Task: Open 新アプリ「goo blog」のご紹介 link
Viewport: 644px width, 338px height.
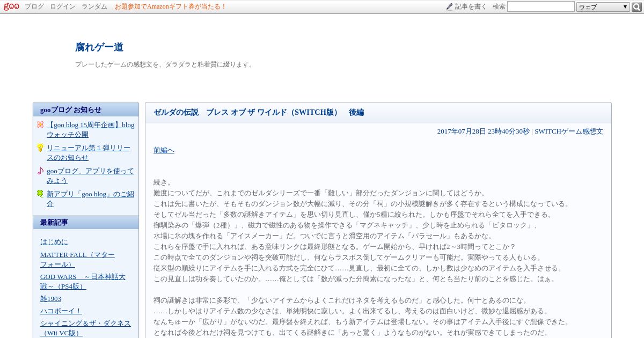Action: pos(90,199)
